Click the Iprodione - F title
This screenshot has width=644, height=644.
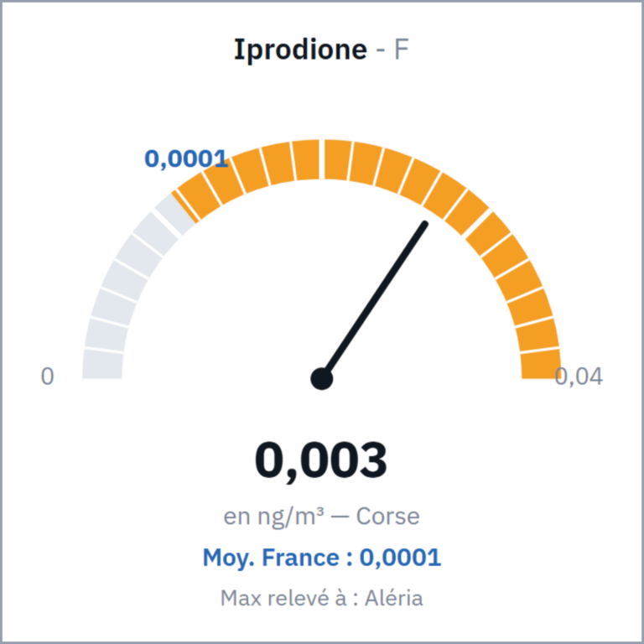(x=321, y=50)
